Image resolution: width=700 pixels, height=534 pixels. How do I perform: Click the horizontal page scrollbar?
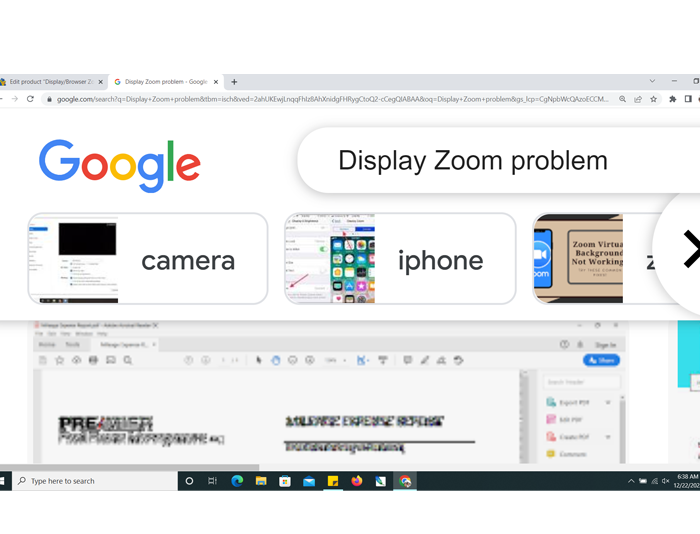[x=129, y=467]
